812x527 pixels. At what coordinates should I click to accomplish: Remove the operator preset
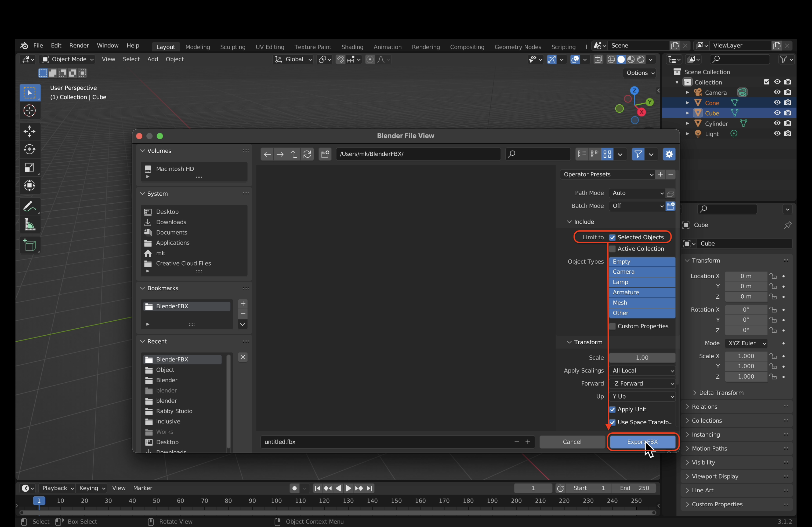pos(670,174)
